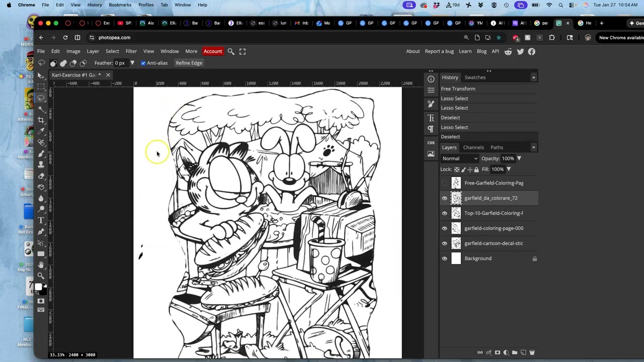644x362 pixels.
Task: Click the Delete layer trash icon
Action: point(532,352)
